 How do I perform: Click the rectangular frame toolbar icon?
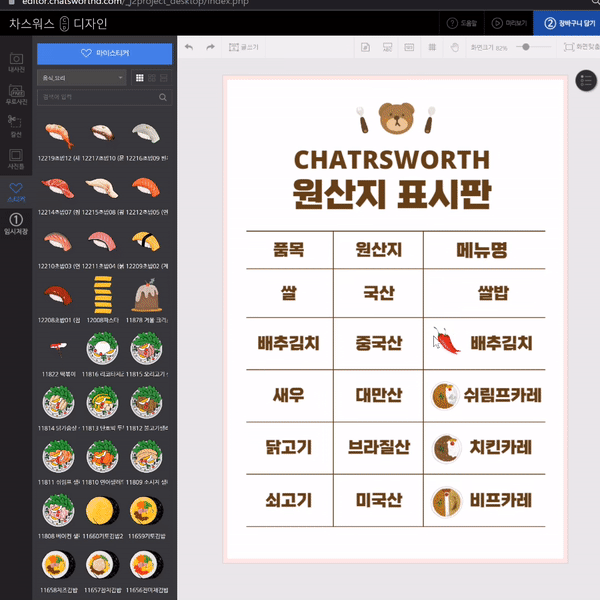[x=409, y=47]
